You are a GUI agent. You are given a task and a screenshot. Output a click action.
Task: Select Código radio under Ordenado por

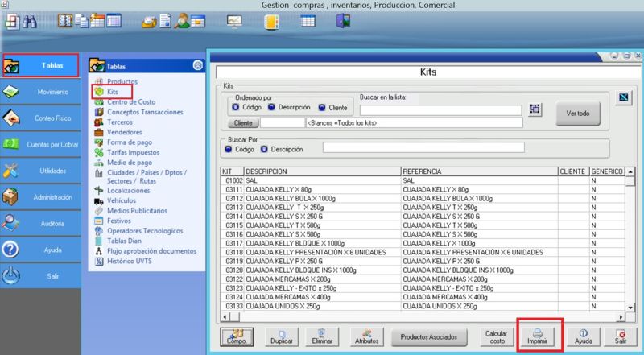[x=236, y=107]
